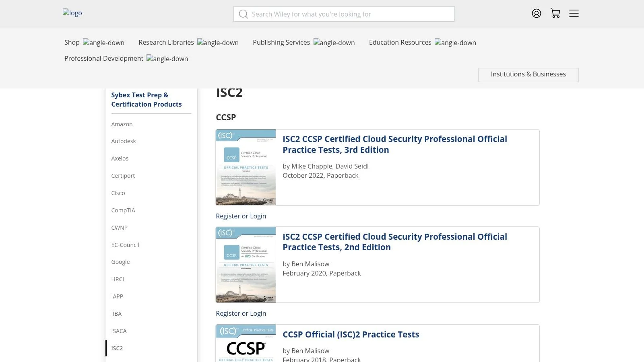Expand the Education Resources menu
This screenshot has height=362, width=644.
(423, 43)
